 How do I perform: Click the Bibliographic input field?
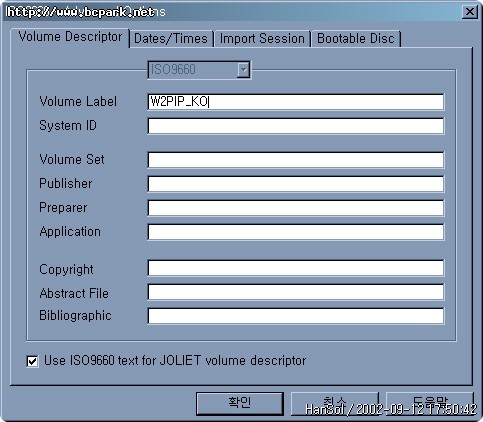click(x=295, y=316)
